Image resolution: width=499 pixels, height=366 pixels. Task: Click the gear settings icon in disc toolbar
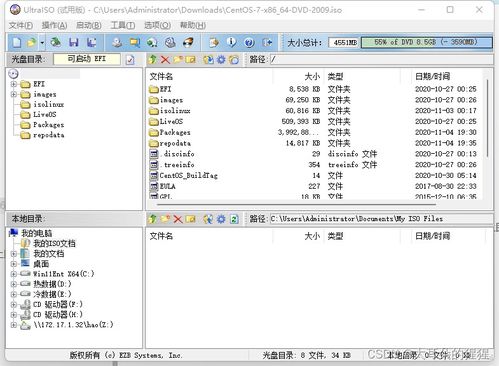click(x=221, y=60)
